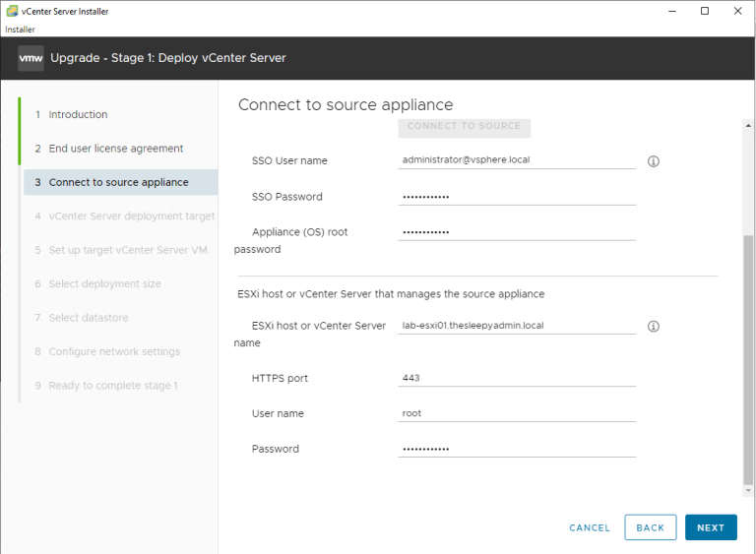This screenshot has width=756, height=554.
Task: Focus the ESXi User name field showing root
Action: (x=517, y=413)
